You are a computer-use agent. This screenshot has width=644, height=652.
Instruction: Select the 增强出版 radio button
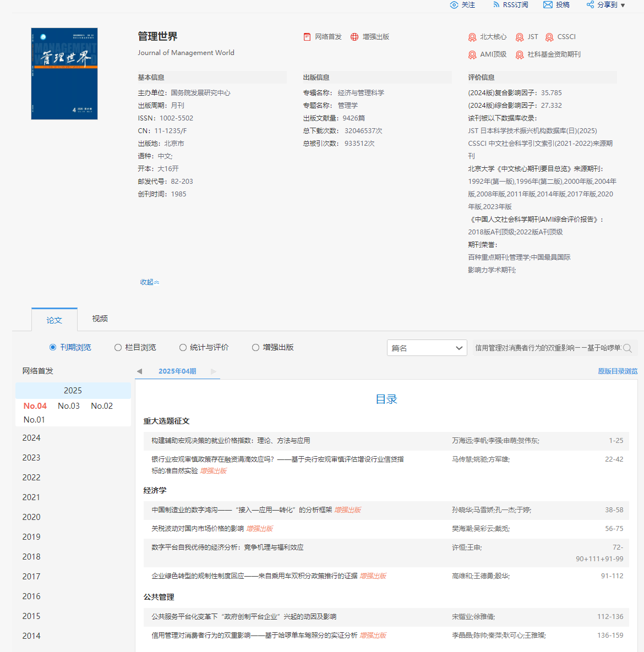(x=255, y=347)
